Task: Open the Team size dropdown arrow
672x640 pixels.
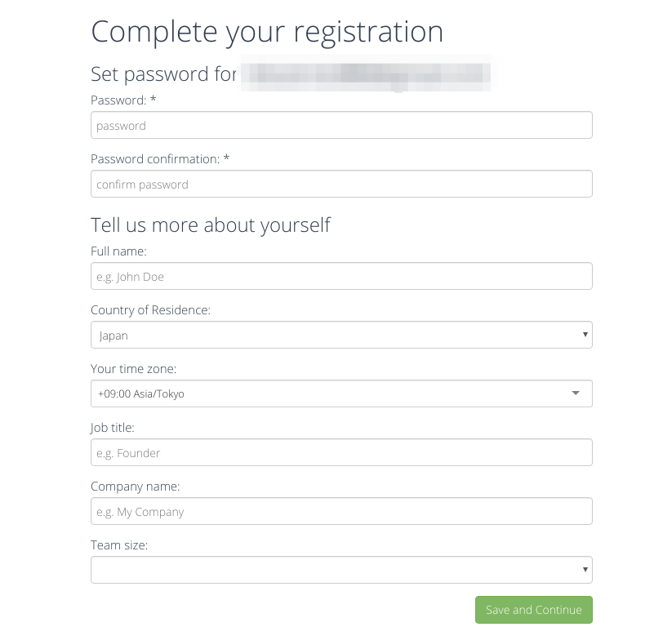Action: (x=585, y=569)
